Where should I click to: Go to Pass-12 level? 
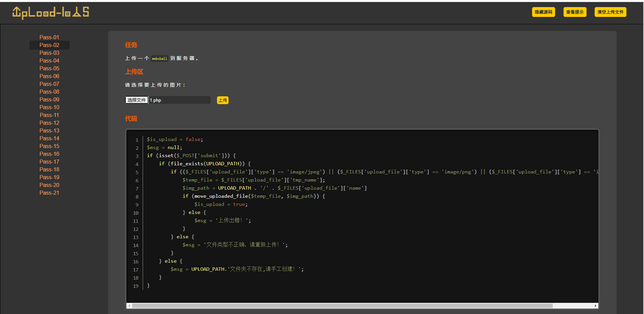(49, 123)
